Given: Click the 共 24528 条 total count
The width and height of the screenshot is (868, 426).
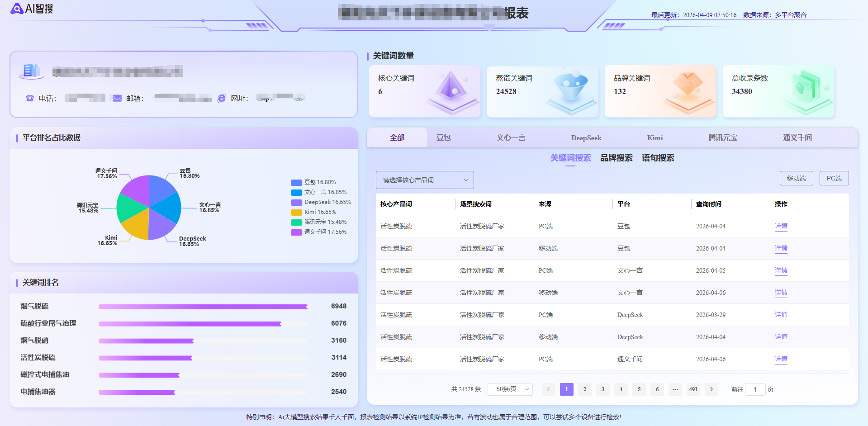Looking at the screenshot, I should click(x=466, y=389).
